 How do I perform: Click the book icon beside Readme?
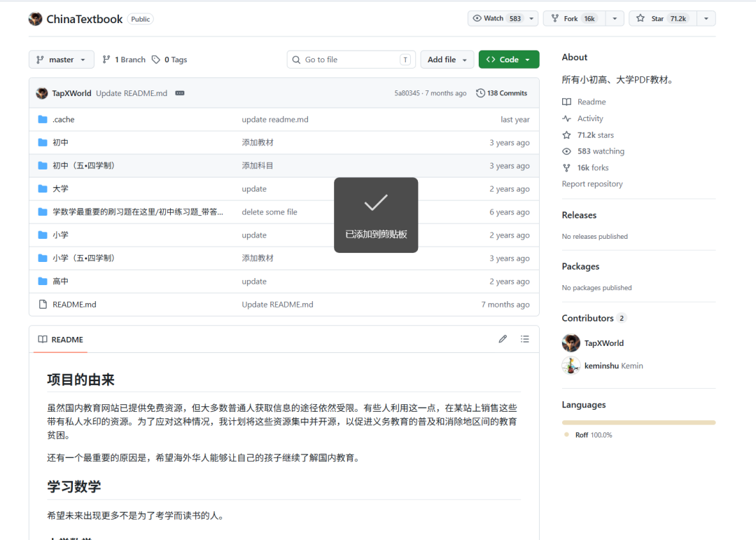[567, 102]
